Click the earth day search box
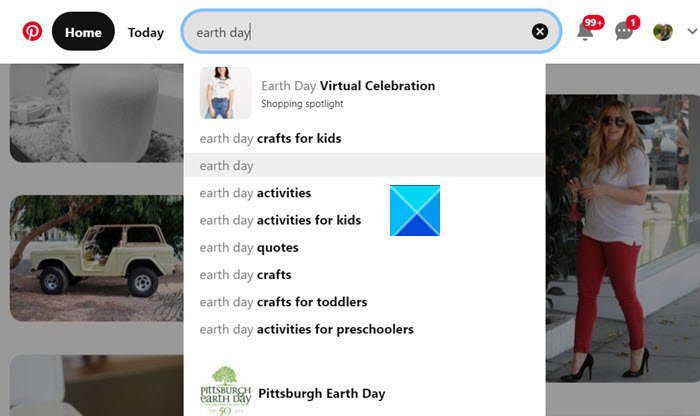700x416 pixels. coord(360,32)
